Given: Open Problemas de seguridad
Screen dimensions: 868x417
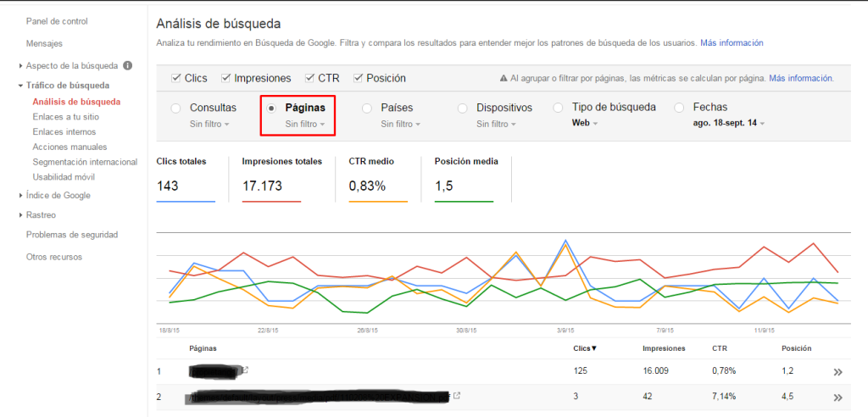Looking at the screenshot, I should tap(72, 235).
